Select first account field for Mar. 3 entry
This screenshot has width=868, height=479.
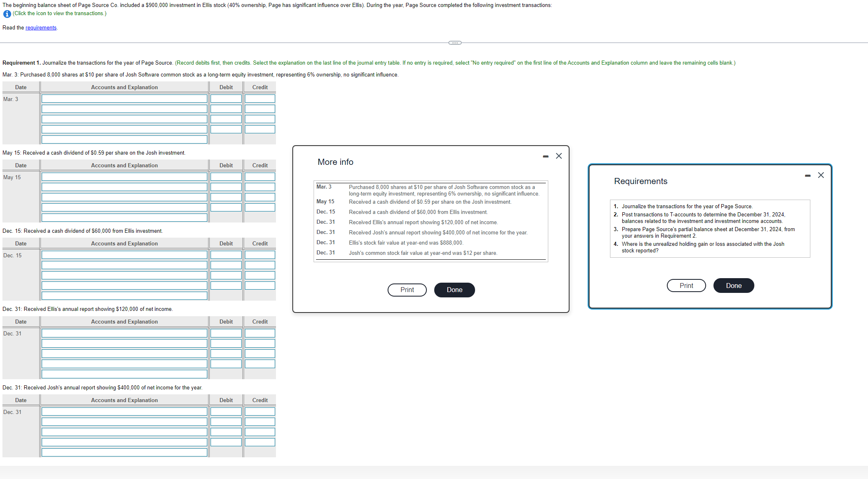coord(124,99)
